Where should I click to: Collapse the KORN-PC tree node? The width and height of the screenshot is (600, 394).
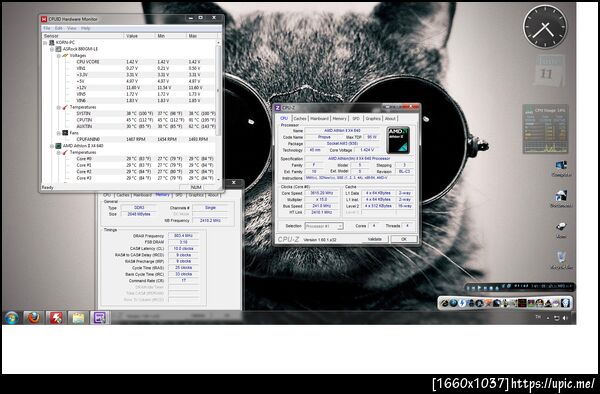[x=45, y=42]
